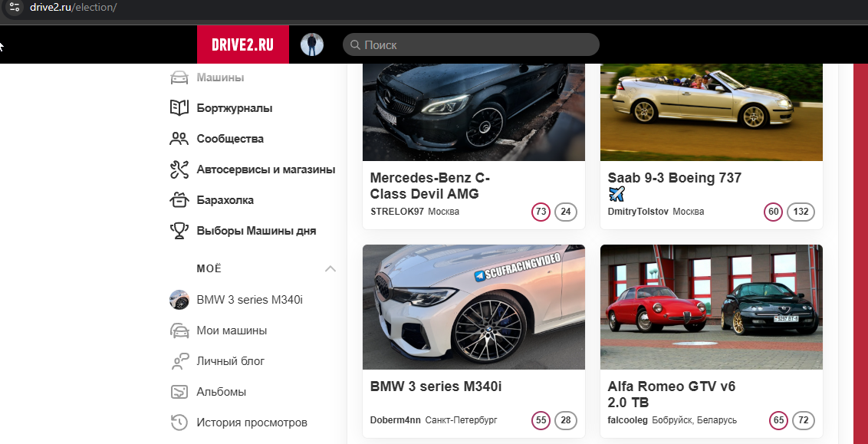Screen dimensions: 868x444
Task: Click the open book icon for Бортжурналы
Action: pos(179,108)
